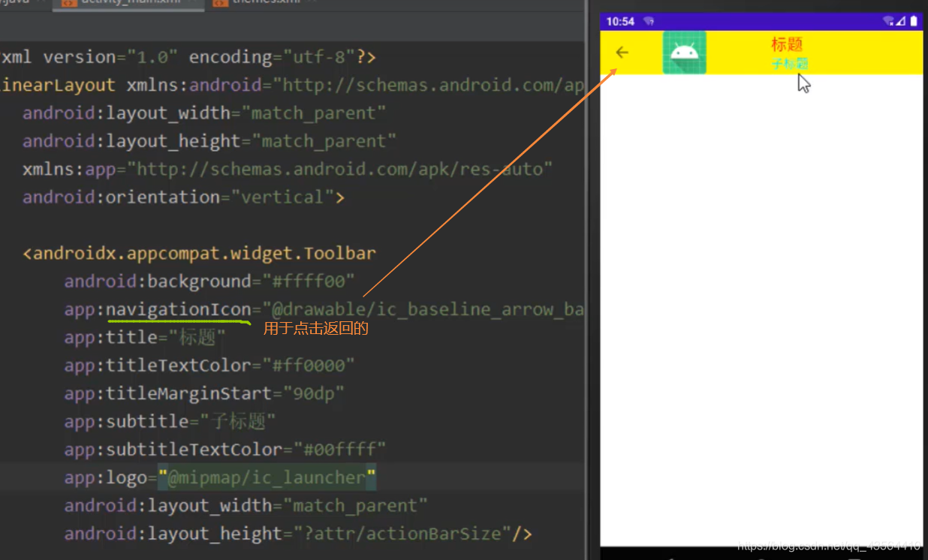The height and width of the screenshot is (560, 928).
Task: Click the xmlns:app res-auto line
Action: (288, 169)
